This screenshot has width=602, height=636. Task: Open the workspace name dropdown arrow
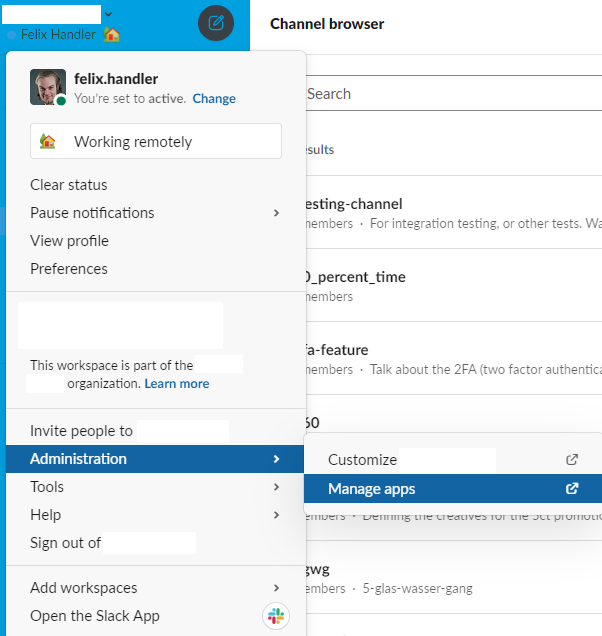pyautogui.click(x=108, y=14)
